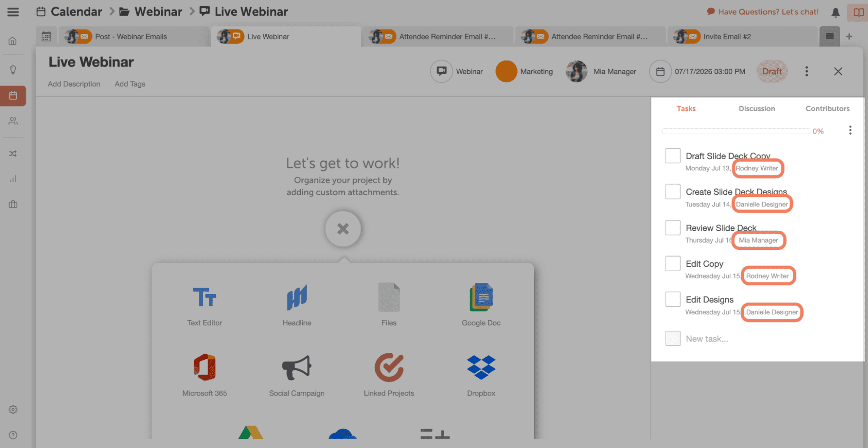This screenshot has width=868, height=448.
Task: Mark Edit Designs task complete
Action: point(673,299)
